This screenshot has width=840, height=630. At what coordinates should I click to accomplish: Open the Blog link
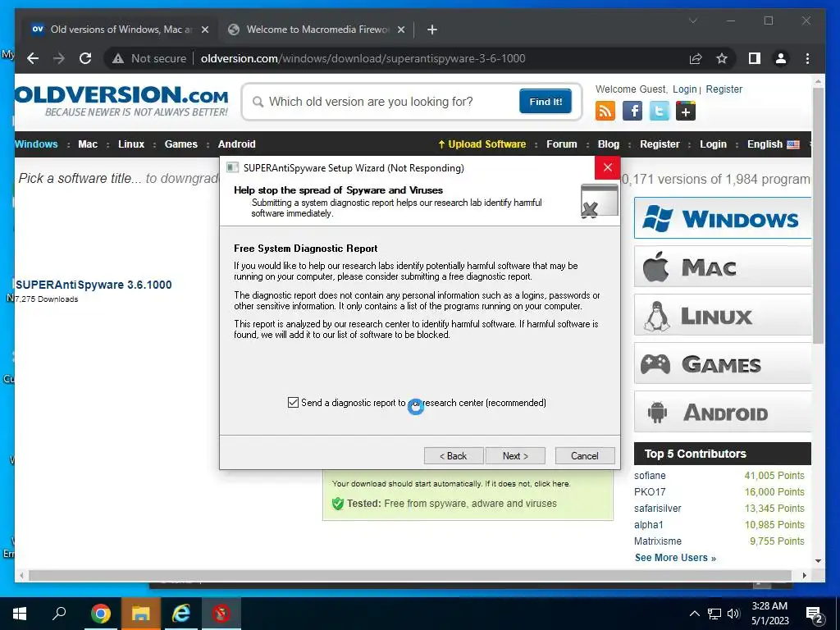point(609,144)
